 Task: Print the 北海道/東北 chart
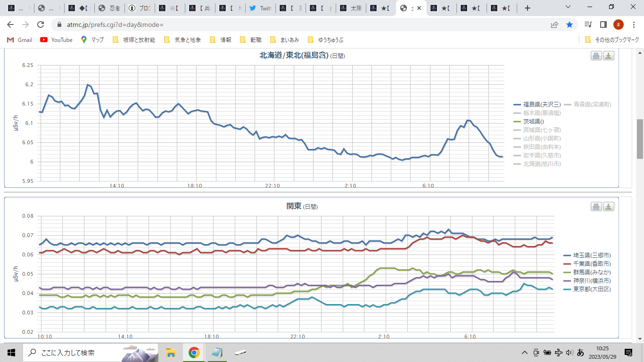click(x=596, y=56)
